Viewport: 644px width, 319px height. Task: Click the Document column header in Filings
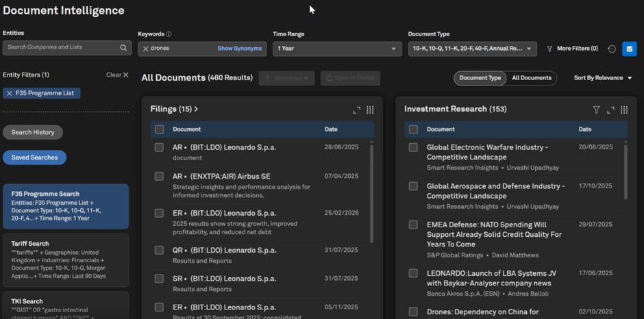point(187,129)
